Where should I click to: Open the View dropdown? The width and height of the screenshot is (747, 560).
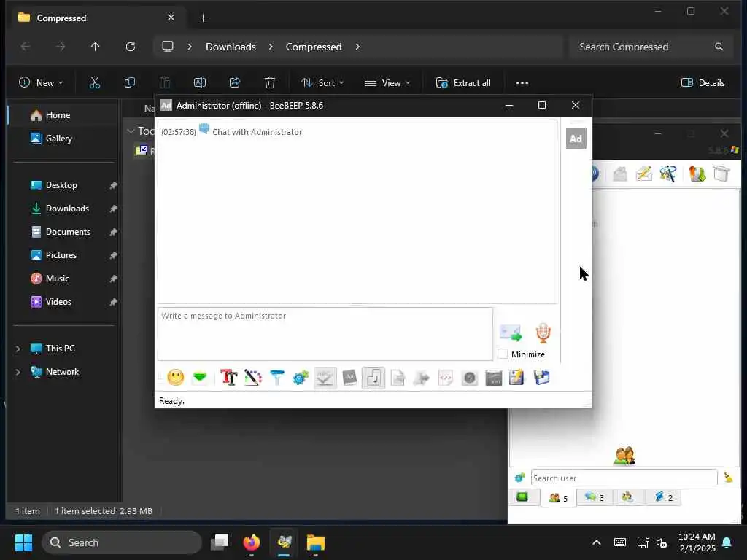pyautogui.click(x=387, y=83)
